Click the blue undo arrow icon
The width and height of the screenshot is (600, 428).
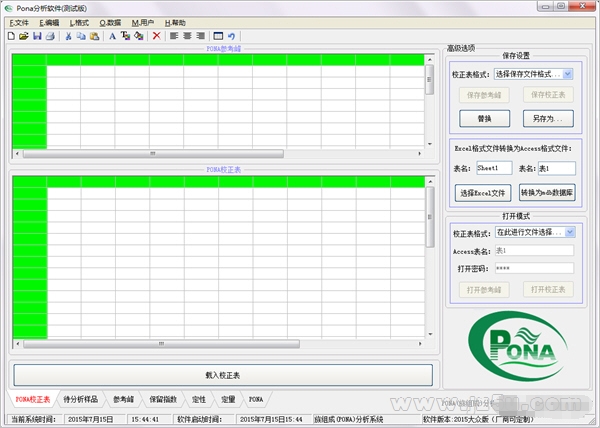[x=232, y=36]
